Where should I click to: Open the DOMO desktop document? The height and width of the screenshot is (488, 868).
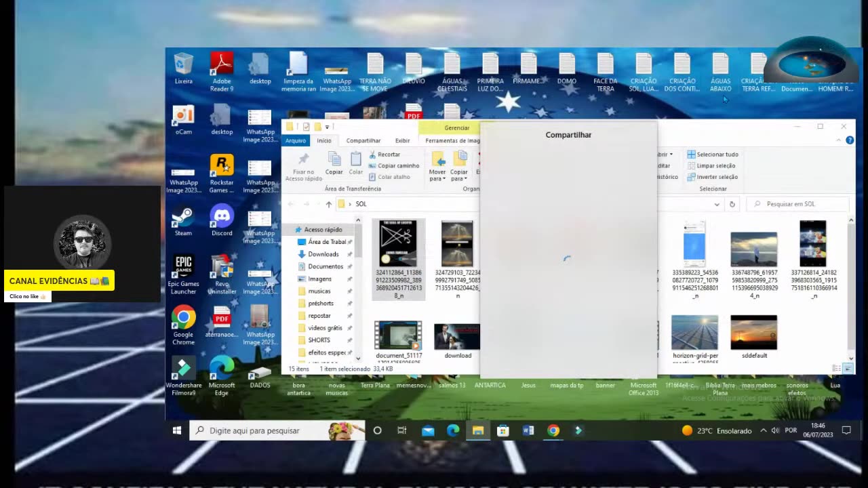[567, 69]
